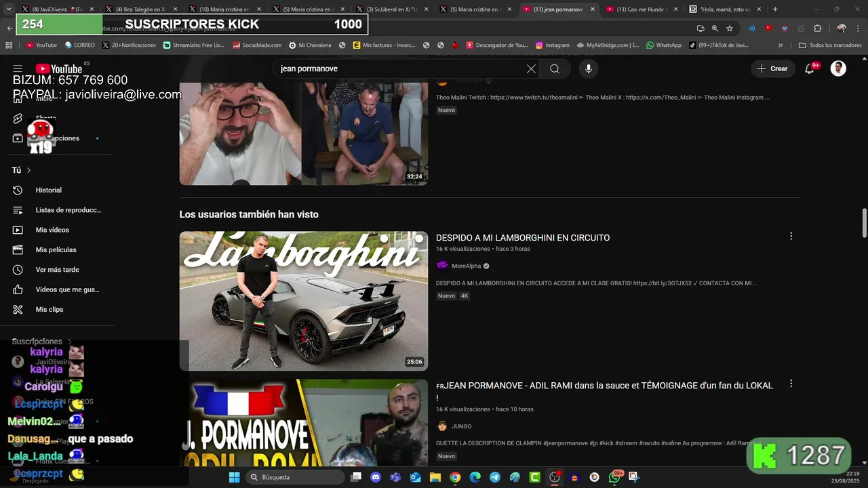Open Vídeos que me gustan in the sidebar

[57, 289]
